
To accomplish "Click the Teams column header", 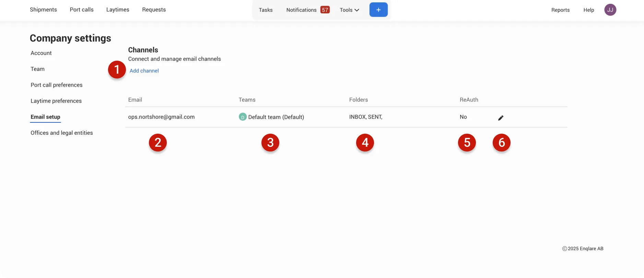I will click(x=247, y=100).
